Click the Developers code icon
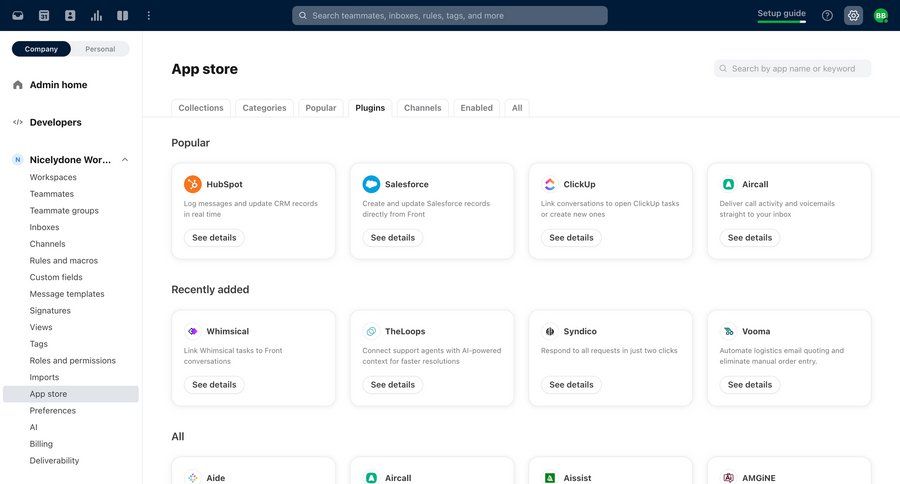 18,122
